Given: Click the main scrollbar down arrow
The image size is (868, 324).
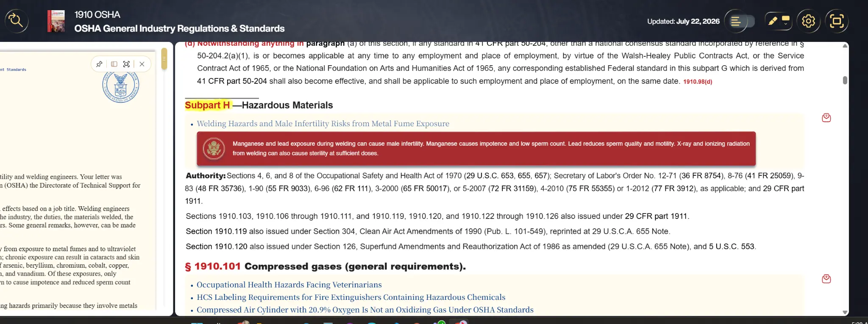Looking at the screenshot, I should tap(845, 313).
